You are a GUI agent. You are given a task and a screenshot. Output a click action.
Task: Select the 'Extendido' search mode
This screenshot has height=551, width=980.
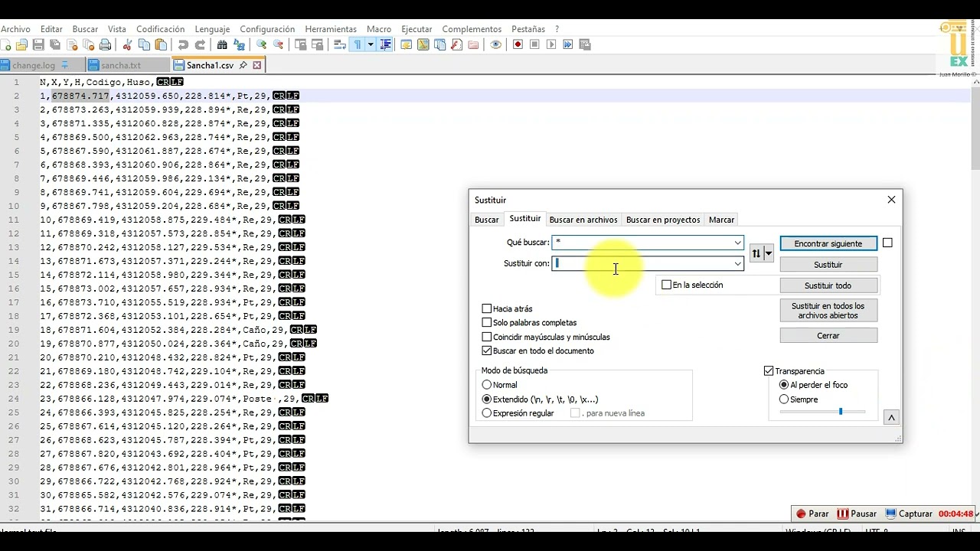(x=487, y=399)
